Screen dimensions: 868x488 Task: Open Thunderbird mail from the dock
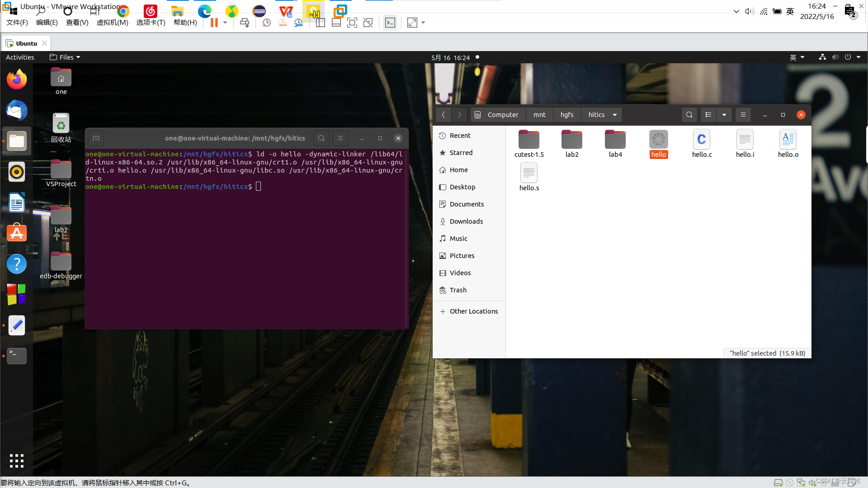(x=17, y=110)
